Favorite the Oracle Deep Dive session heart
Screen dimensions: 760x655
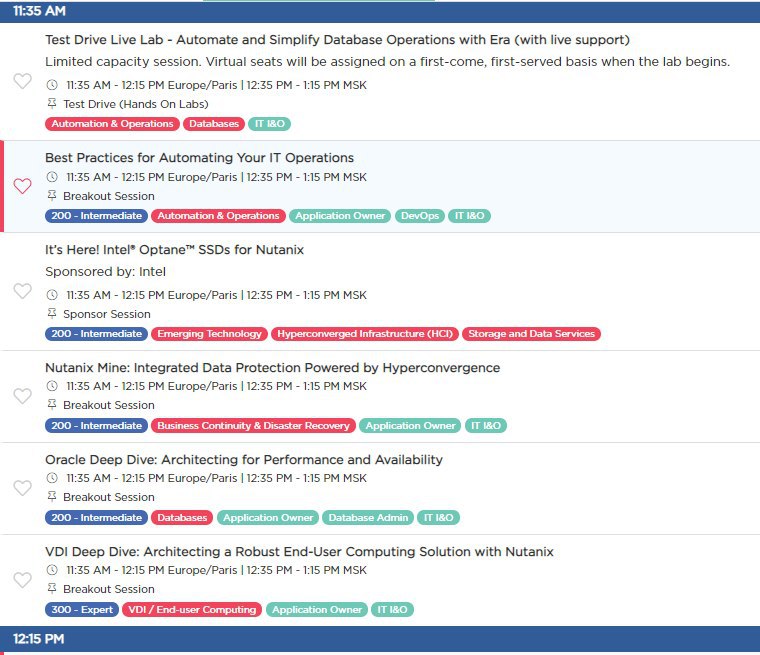pos(22,488)
